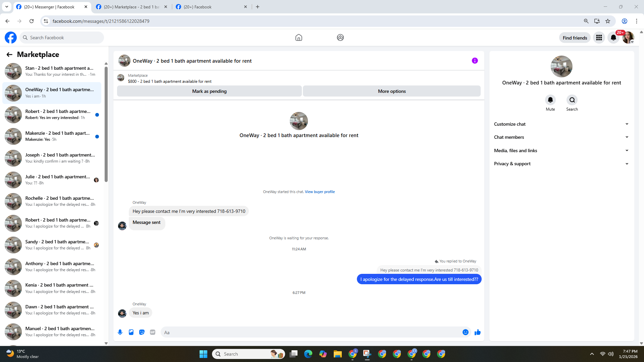Search within the conversation
Viewport: 644px width, 362px height.
[x=572, y=100]
